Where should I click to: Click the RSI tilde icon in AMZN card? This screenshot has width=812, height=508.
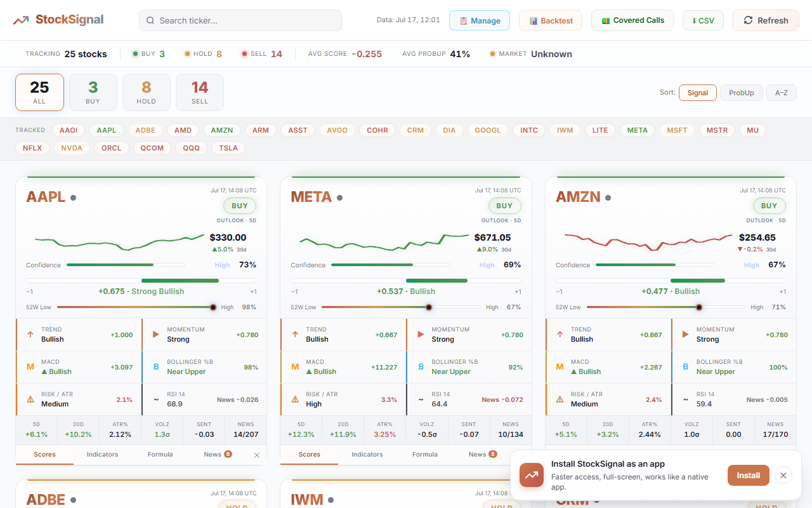[685, 399]
